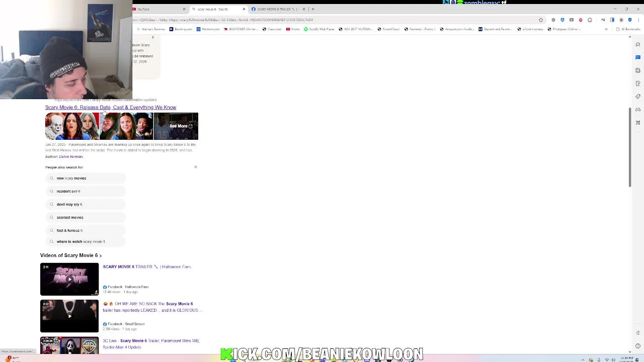
Task: Open the Amazon.com Audible bookmark
Action: point(457,29)
